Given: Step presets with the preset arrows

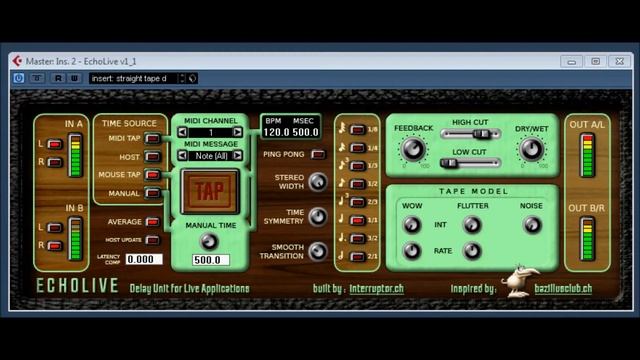Looking at the screenshot, I should pyautogui.click(x=182, y=78).
